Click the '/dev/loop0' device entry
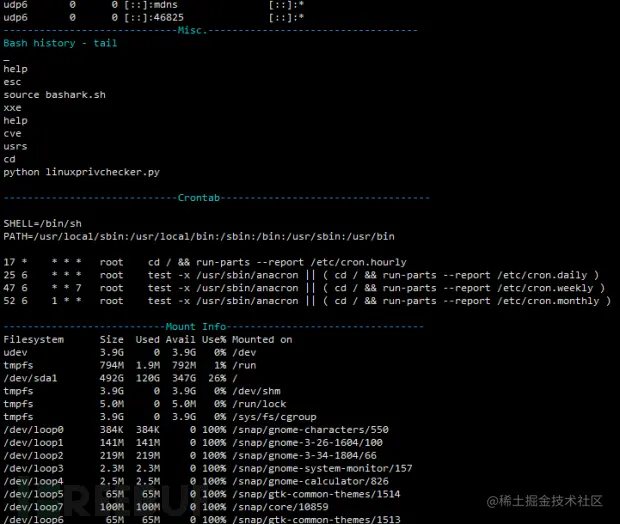The image size is (620, 525). pos(34,430)
